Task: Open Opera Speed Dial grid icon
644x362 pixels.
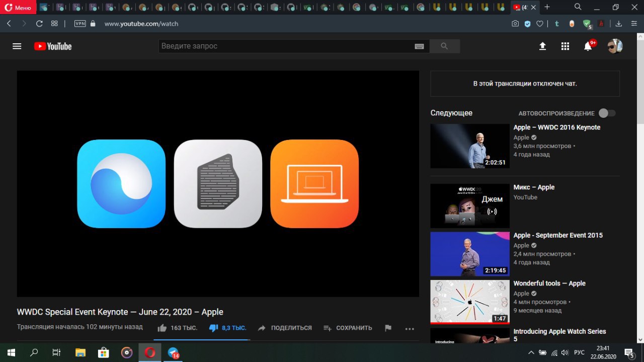Action: pos(54,24)
